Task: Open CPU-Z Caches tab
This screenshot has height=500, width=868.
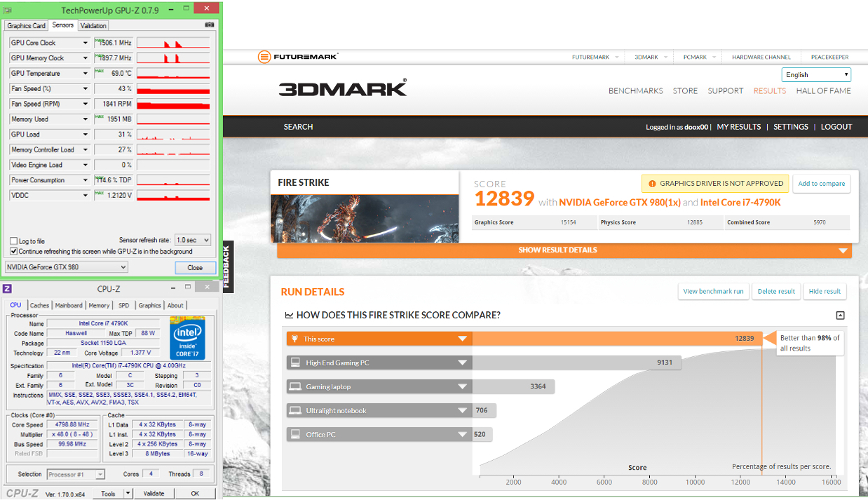Action: [x=39, y=305]
